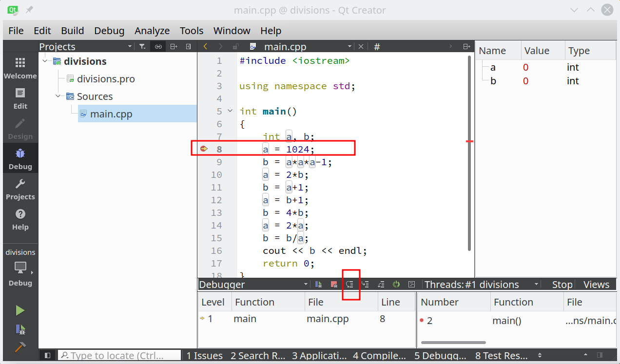Click the Value column header
This screenshot has width=620, height=364.
click(542, 51)
